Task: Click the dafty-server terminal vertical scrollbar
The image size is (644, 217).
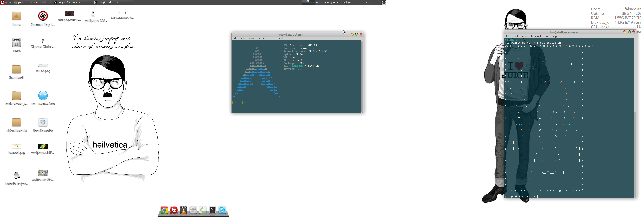Action: 635,118
